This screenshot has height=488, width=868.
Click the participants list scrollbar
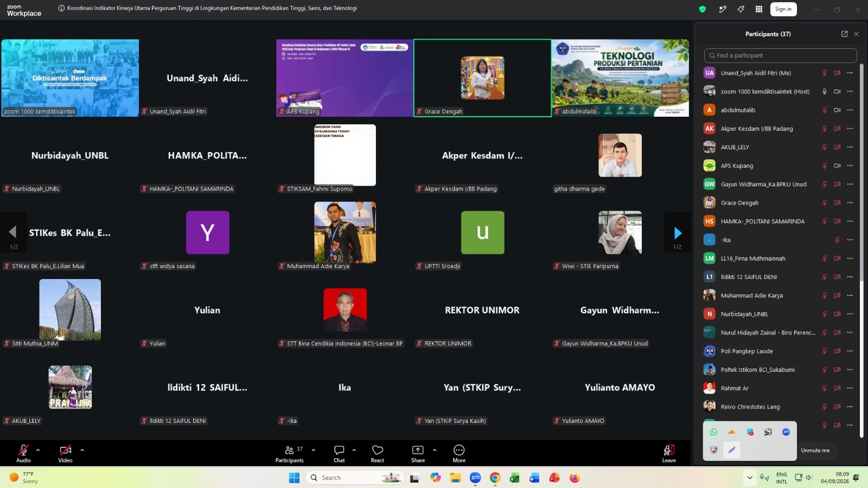pos(861,173)
